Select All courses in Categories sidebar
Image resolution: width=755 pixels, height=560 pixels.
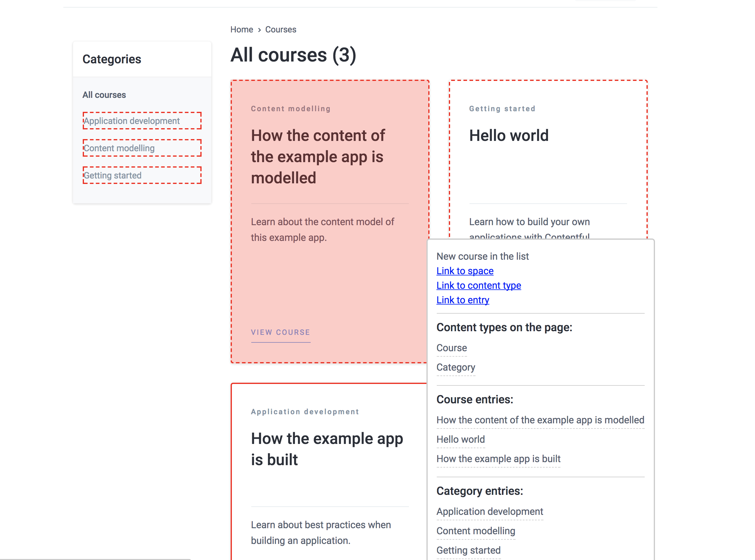(104, 95)
